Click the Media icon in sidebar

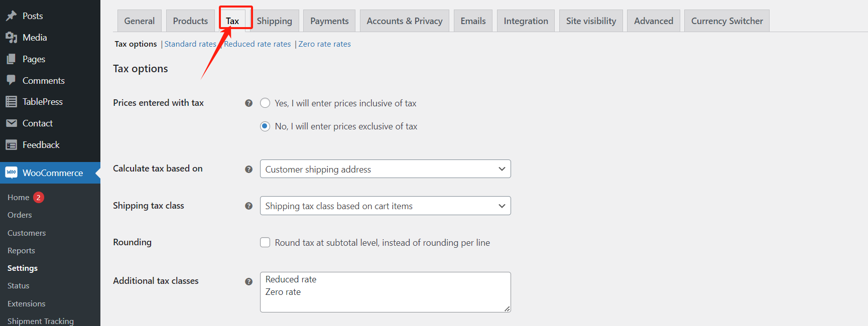(x=11, y=38)
